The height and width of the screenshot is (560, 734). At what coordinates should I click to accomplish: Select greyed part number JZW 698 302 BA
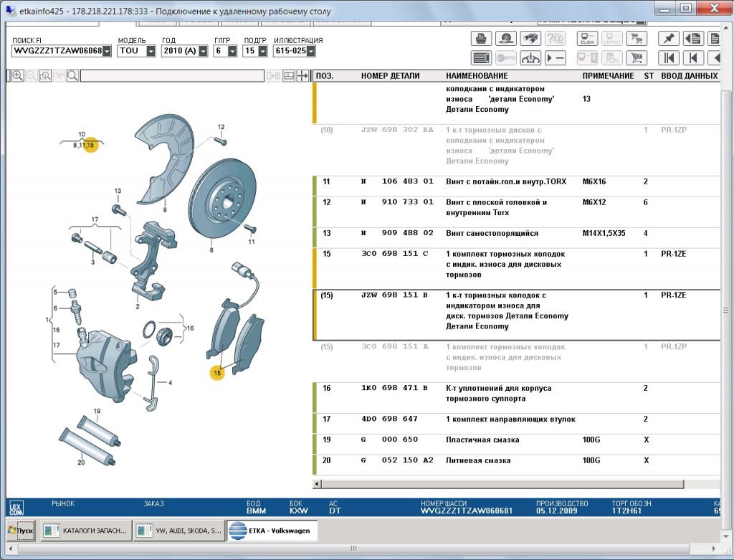coord(397,130)
